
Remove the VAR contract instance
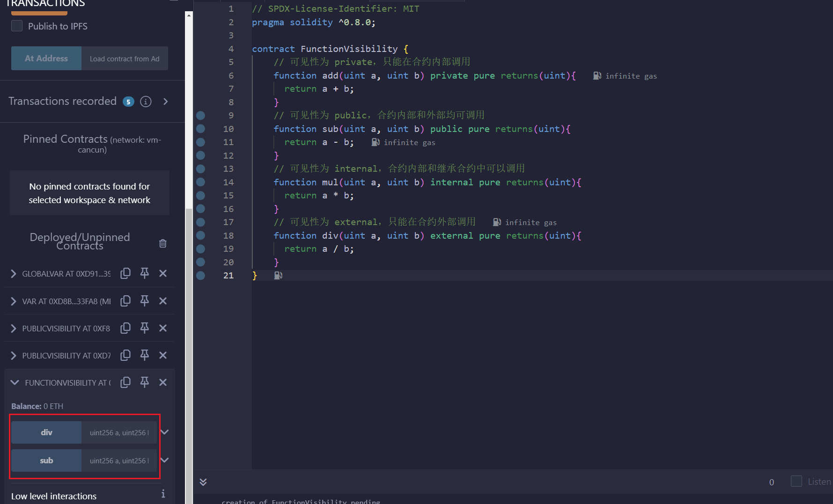(x=163, y=301)
